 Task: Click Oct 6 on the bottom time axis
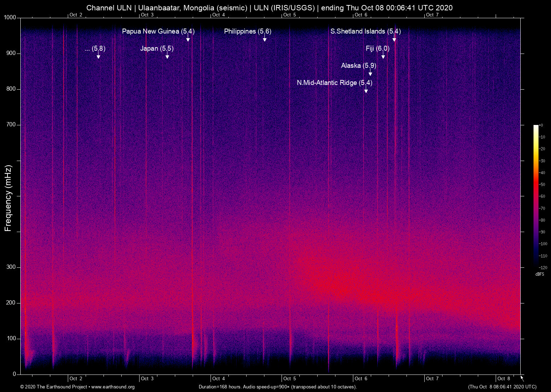pyautogui.click(x=361, y=378)
